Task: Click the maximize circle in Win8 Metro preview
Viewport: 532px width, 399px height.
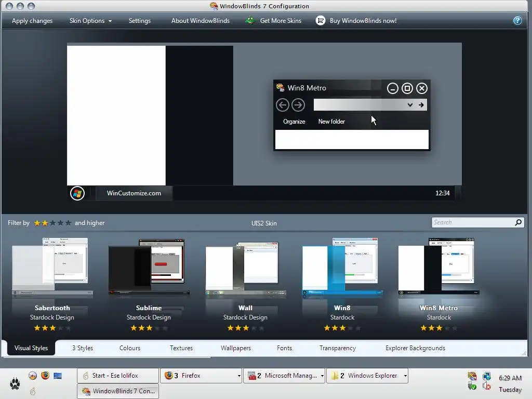Action: tap(407, 88)
